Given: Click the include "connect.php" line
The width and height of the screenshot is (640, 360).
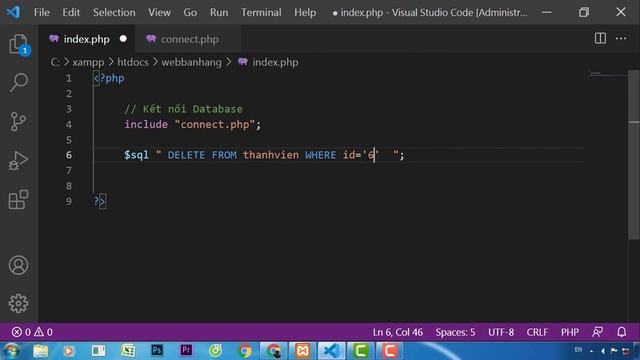Looking at the screenshot, I should [192, 124].
